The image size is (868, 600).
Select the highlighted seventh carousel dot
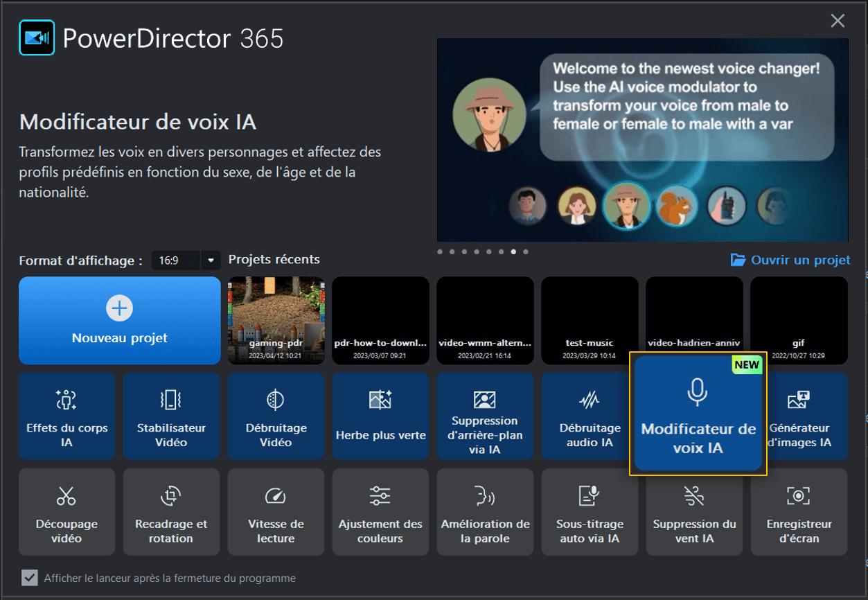click(513, 252)
